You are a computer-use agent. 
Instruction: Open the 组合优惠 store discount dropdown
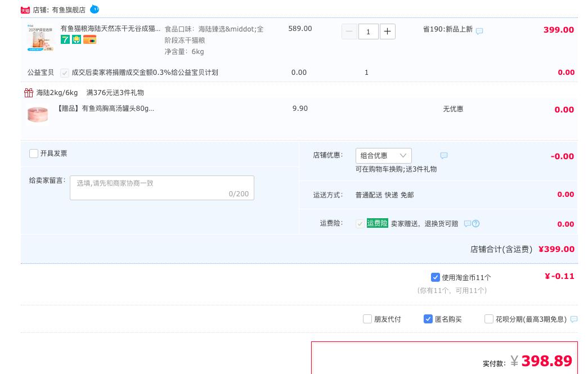[383, 156]
